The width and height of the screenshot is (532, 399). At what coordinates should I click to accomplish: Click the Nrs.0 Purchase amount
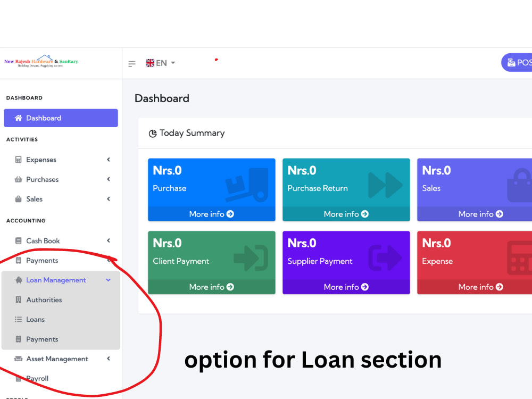(x=167, y=170)
